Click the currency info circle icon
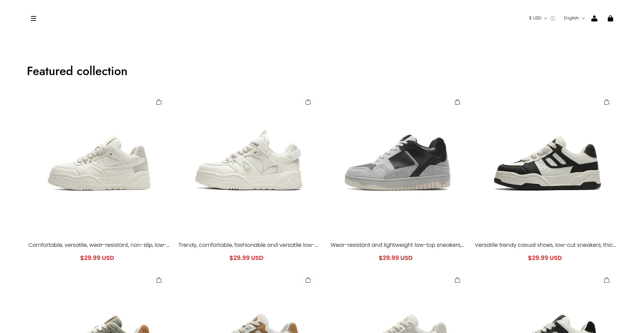The height and width of the screenshot is (333, 644). pyautogui.click(x=552, y=18)
